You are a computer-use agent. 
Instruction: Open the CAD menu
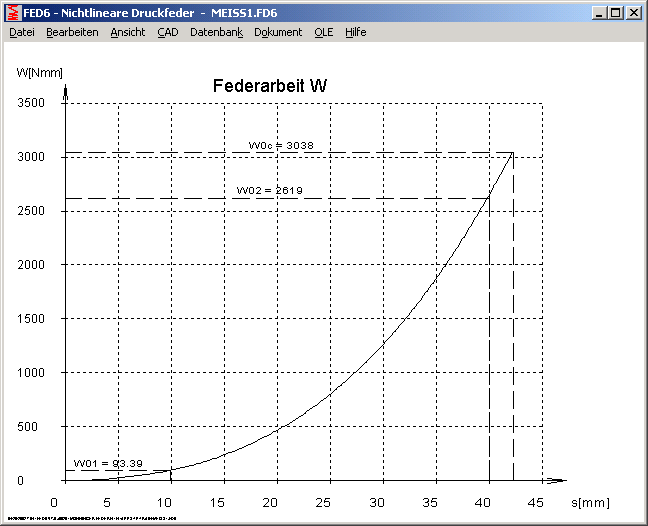pyautogui.click(x=167, y=32)
